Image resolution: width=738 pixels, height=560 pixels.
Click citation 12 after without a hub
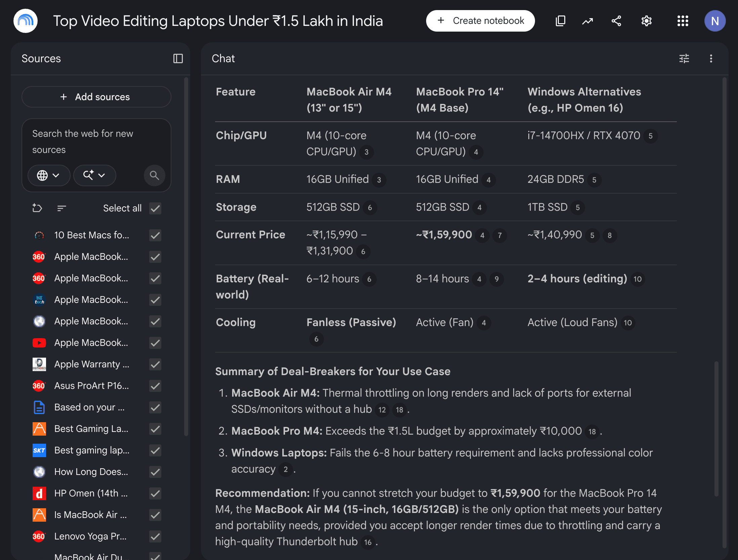click(x=382, y=410)
